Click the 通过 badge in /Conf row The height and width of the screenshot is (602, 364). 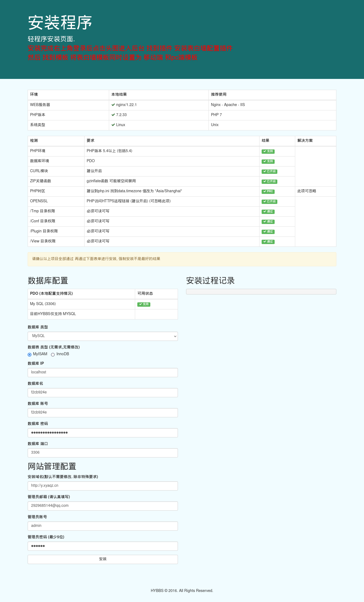tap(268, 222)
